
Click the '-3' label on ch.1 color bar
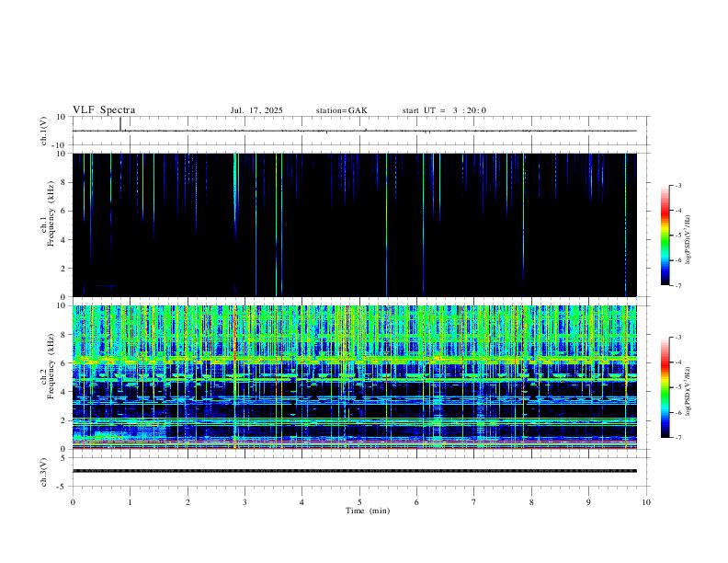click(677, 185)
